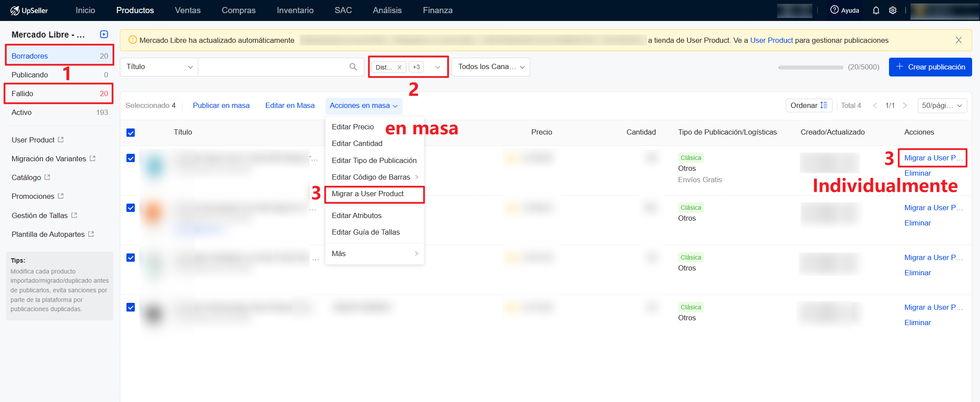The width and height of the screenshot is (980, 402).
Task: Collapse the Acciones en masa dropdown
Action: [364, 106]
